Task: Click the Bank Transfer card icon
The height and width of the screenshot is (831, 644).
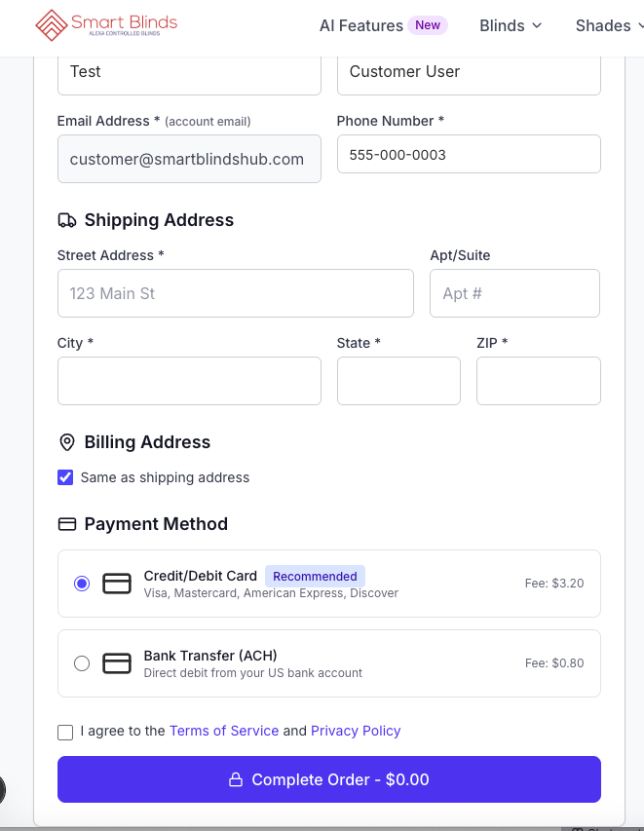Action: click(x=117, y=663)
